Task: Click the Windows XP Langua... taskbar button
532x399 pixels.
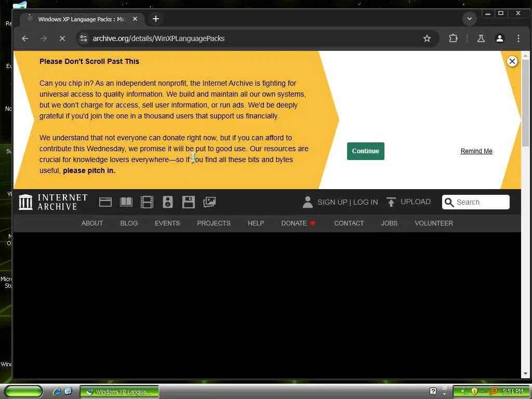Action: (119, 392)
